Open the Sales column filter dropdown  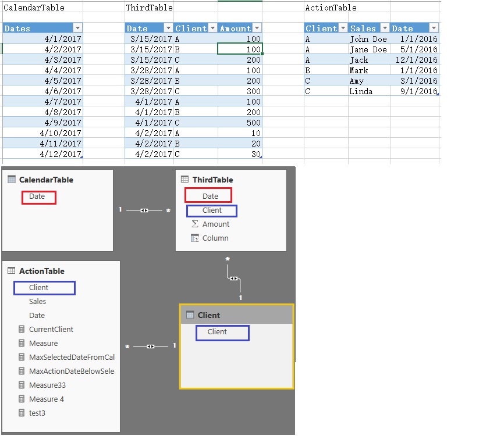coord(385,28)
